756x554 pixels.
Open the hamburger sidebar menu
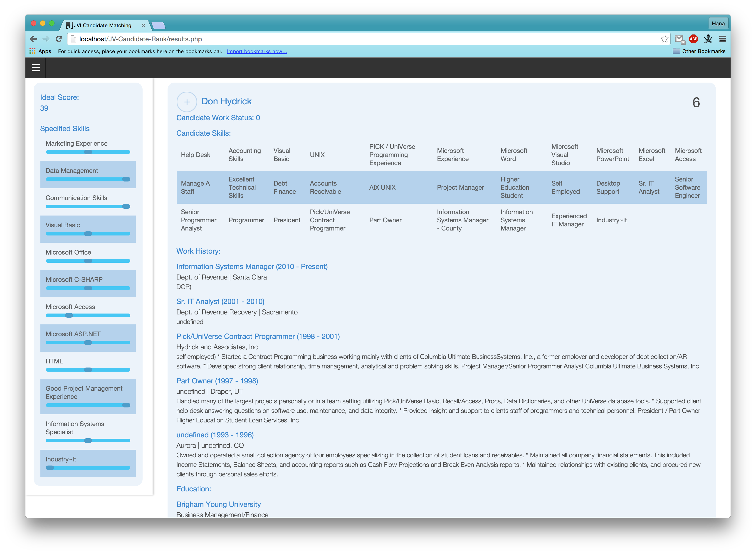point(36,68)
